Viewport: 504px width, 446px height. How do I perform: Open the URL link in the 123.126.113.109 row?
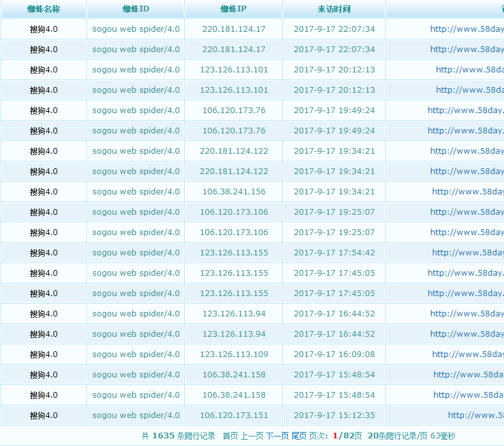pyautogui.click(x=468, y=355)
